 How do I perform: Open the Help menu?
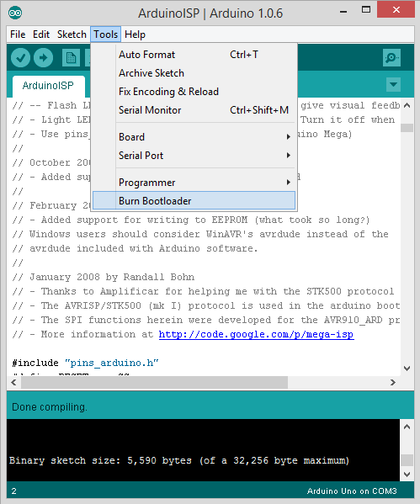pyautogui.click(x=135, y=34)
